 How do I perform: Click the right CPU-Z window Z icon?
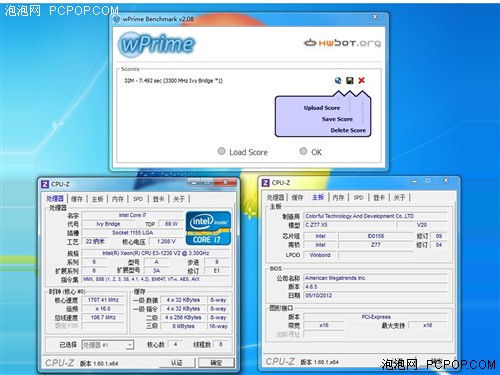266,183
